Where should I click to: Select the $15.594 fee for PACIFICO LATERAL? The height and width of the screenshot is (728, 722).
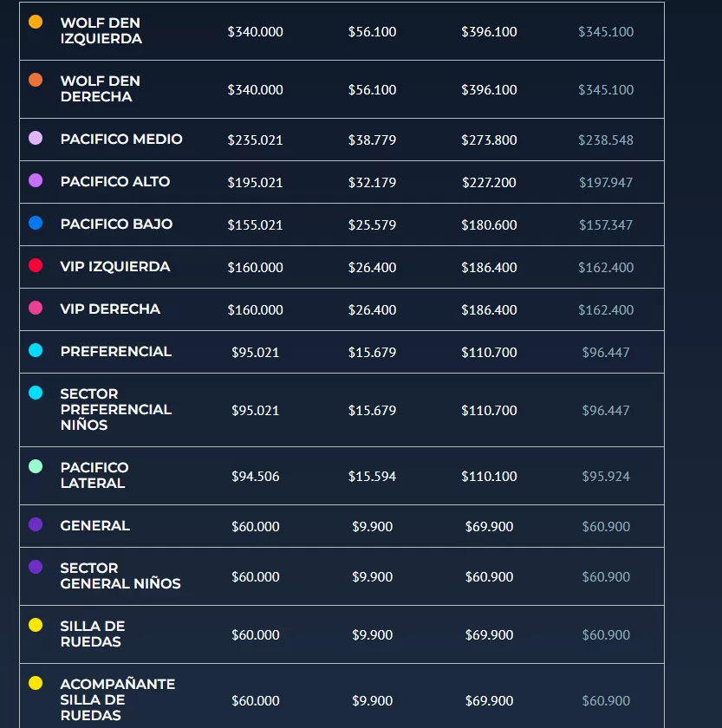(x=373, y=476)
